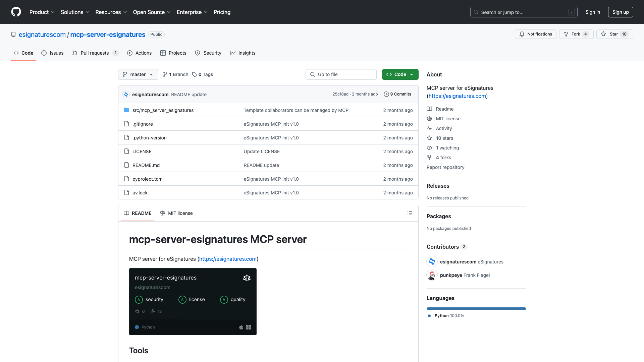This screenshot has height=362, width=644.
Task: Open the README book icon in About sidebar
Action: pyautogui.click(x=430, y=109)
